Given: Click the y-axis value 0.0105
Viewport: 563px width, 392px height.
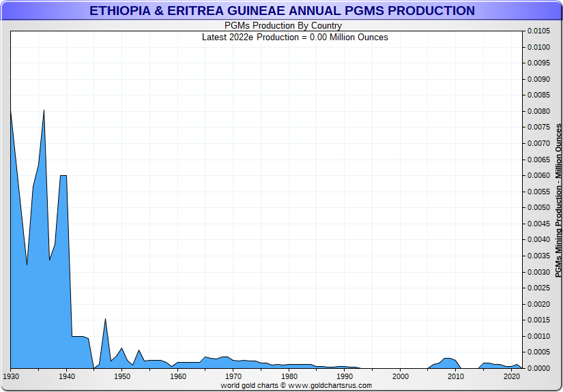Looking at the screenshot, I should [538, 31].
